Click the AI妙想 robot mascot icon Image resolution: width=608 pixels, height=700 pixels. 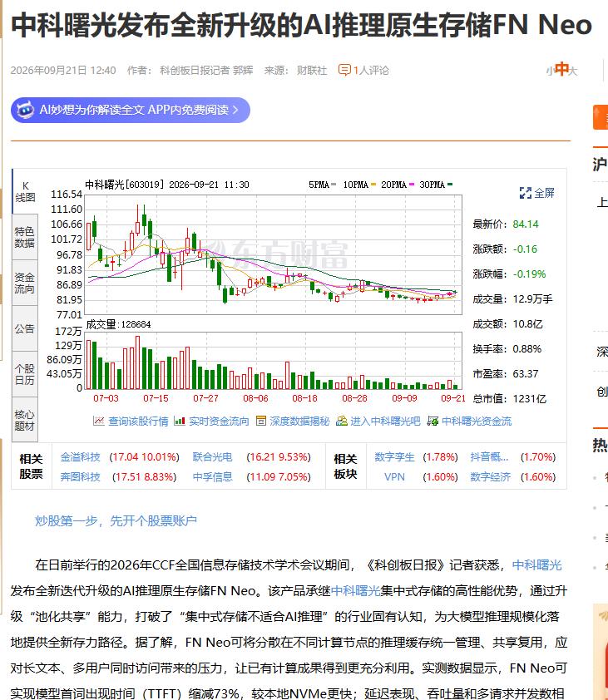click(x=25, y=110)
